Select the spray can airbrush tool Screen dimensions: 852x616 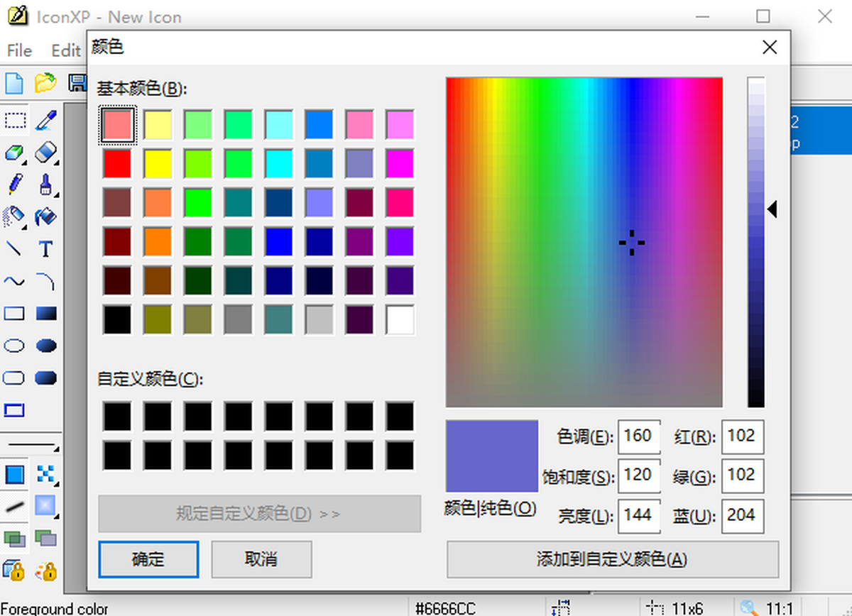point(15,216)
